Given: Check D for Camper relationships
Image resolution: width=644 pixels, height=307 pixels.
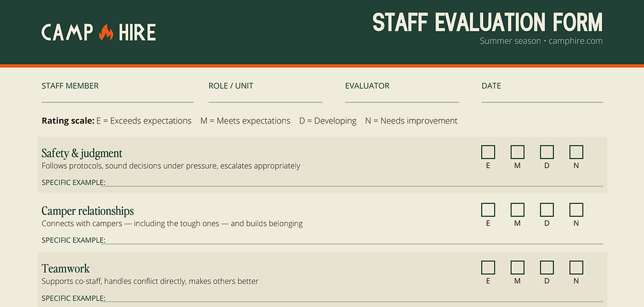Looking at the screenshot, I should 547,210.
